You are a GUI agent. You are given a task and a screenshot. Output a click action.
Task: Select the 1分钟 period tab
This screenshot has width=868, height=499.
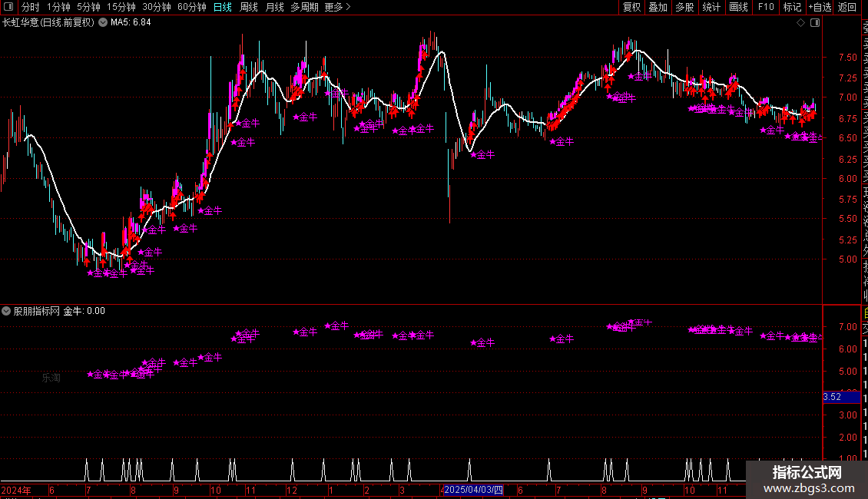[58, 7]
